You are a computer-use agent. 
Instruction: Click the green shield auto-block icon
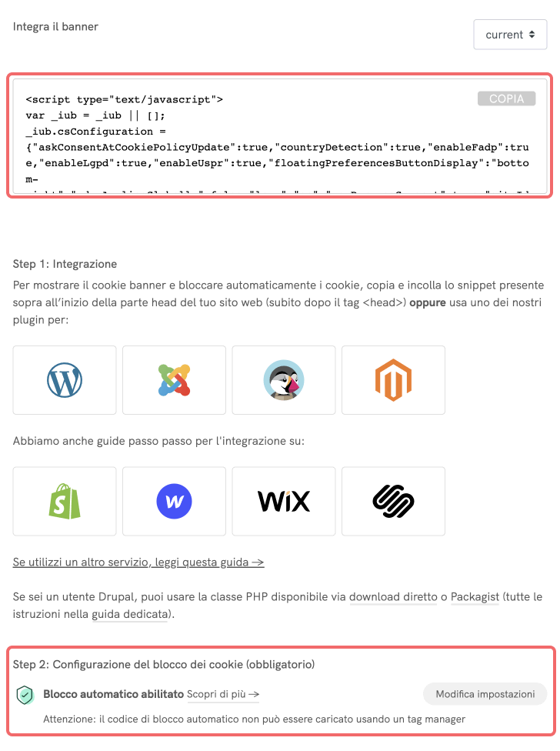point(25,695)
